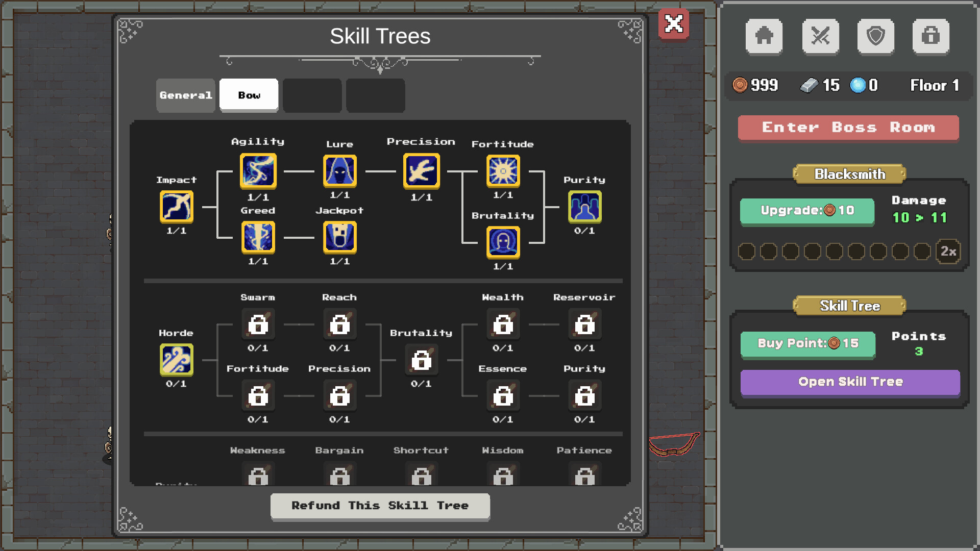Click the empty third skill tree tab
This screenshot has width=980, height=551.
point(312,95)
